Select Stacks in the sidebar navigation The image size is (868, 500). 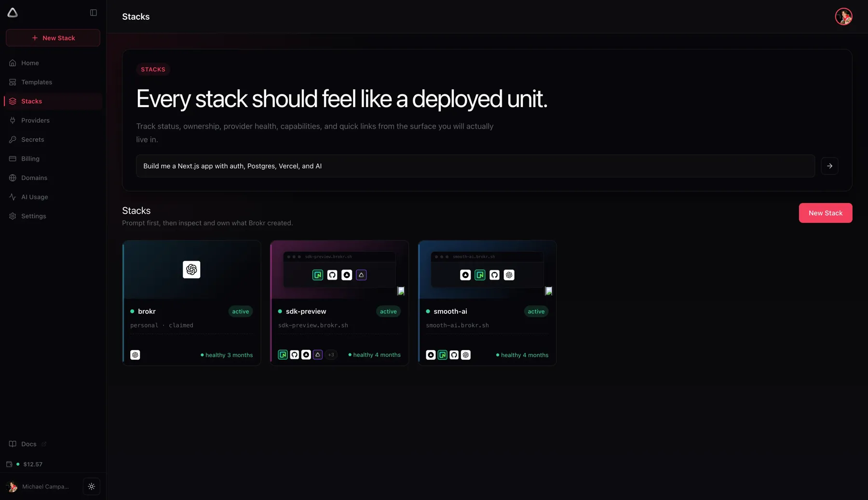[53, 101]
